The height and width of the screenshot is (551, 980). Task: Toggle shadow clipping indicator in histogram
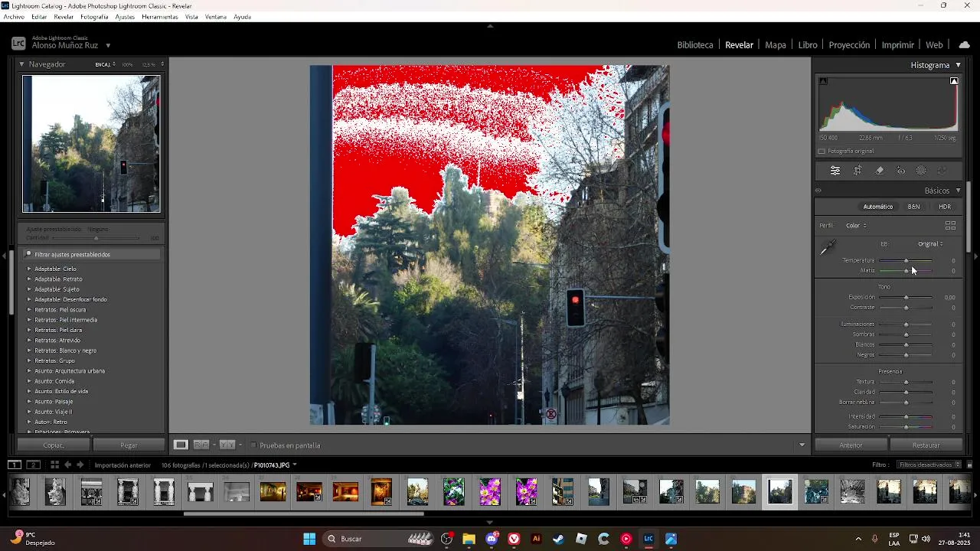tap(823, 81)
